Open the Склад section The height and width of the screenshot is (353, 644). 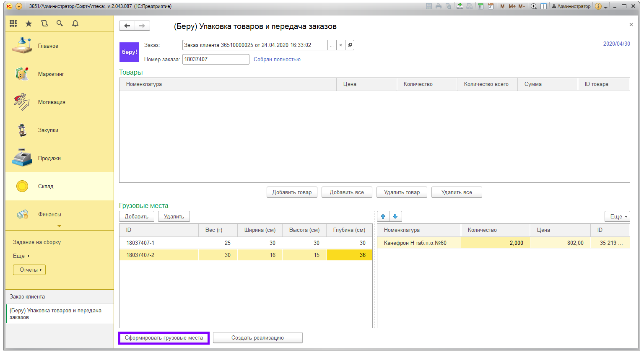(x=45, y=186)
